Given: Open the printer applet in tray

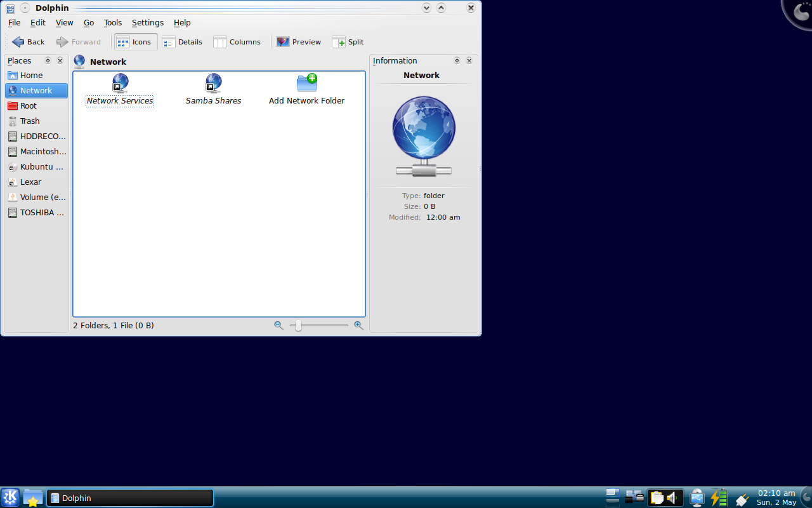Looking at the screenshot, I should click(x=634, y=498).
